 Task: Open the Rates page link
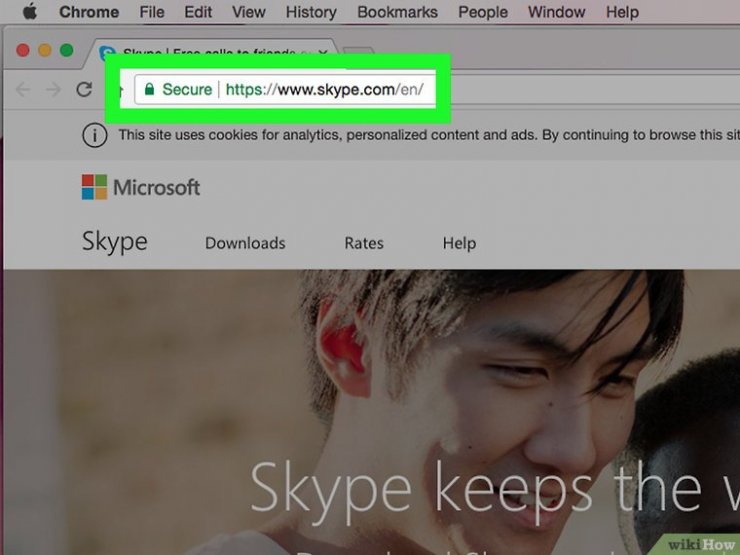pos(364,243)
